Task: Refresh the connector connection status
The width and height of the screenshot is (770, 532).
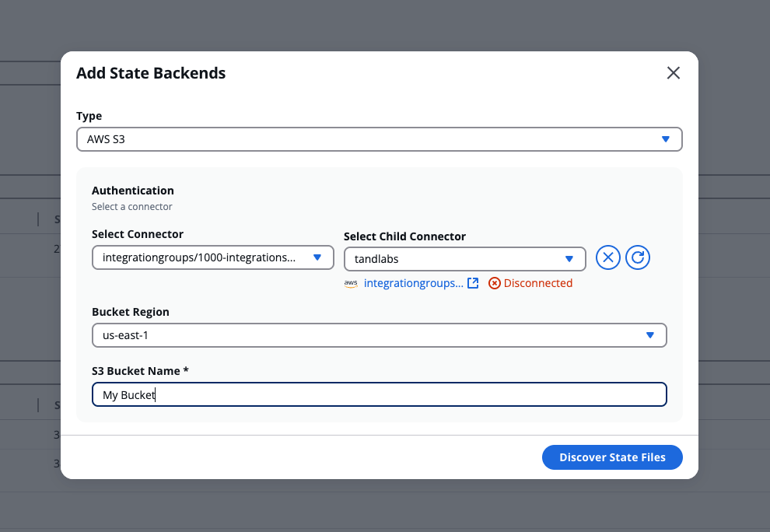Action: pyautogui.click(x=638, y=257)
